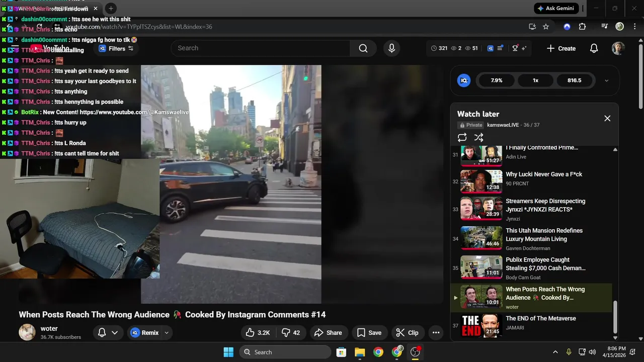Screen dimensions: 644x362
Task: Click the Ask Gemini button
Action: (x=556, y=8)
